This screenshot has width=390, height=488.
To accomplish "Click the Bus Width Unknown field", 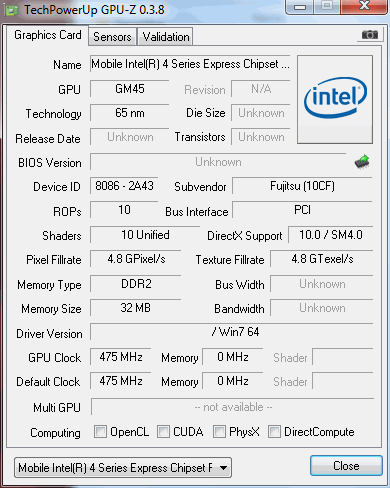I will 322,284.
